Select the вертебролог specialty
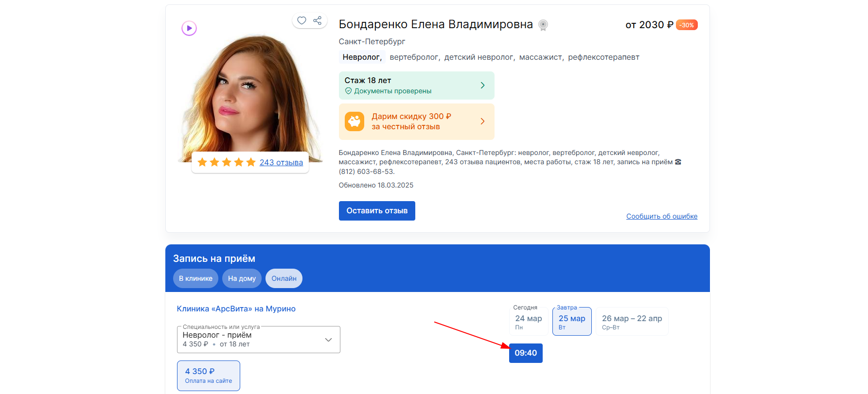 tap(414, 57)
